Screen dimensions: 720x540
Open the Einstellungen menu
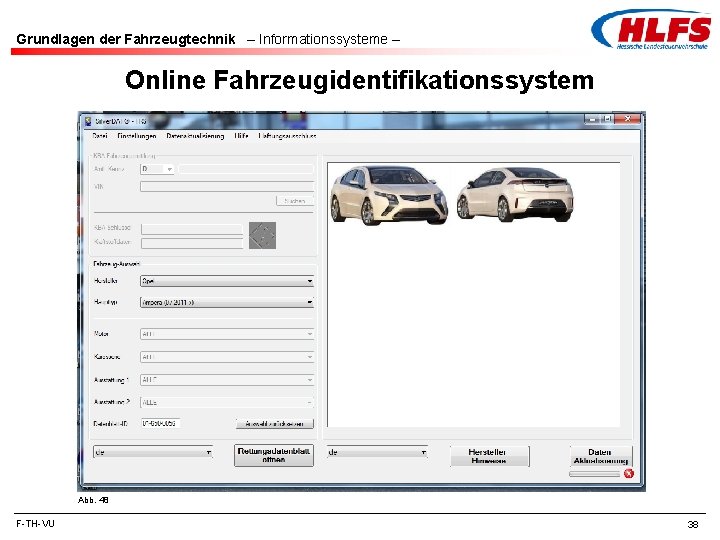click(137, 136)
